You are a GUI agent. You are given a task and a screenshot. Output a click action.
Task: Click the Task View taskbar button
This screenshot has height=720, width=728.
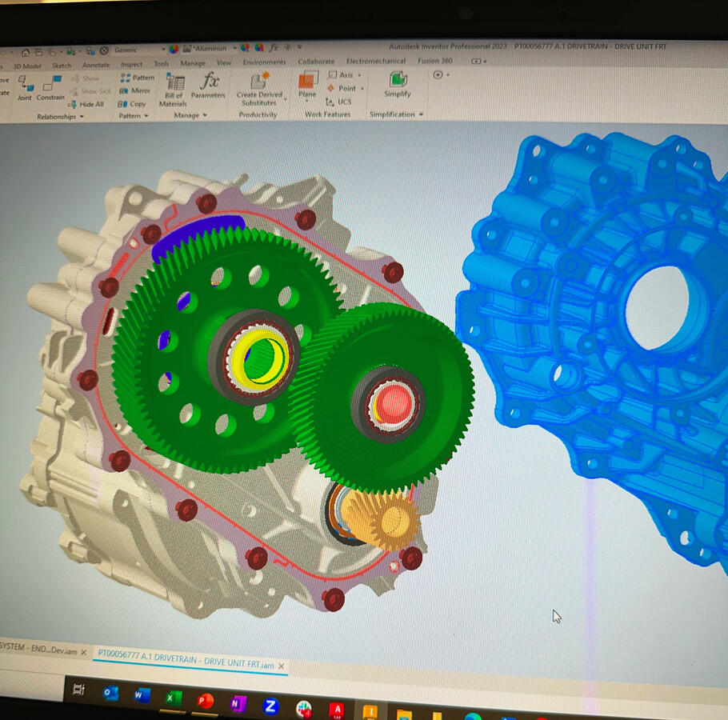pyautogui.click(x=79, y=690)
